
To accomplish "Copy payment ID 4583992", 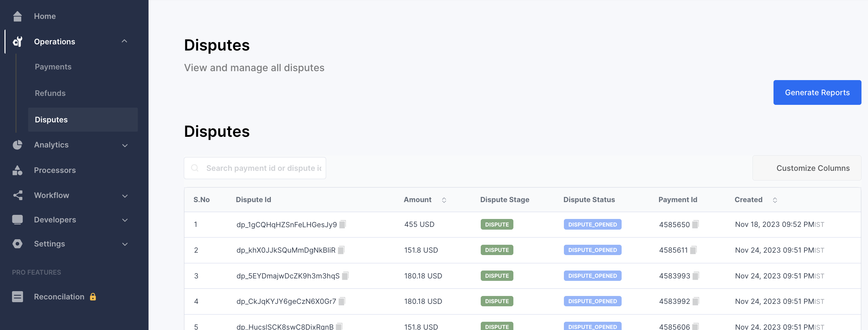I will click(x=695, y=301).
